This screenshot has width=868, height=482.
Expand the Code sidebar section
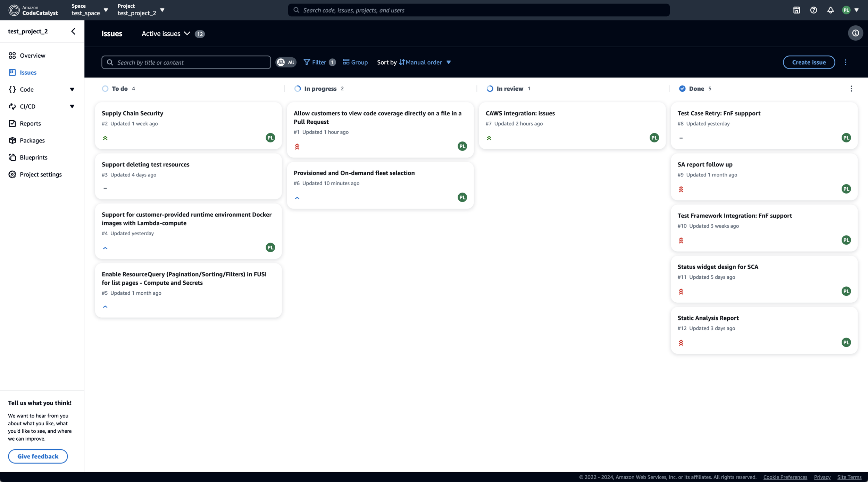pyautogui.click(x=72, y=90)
